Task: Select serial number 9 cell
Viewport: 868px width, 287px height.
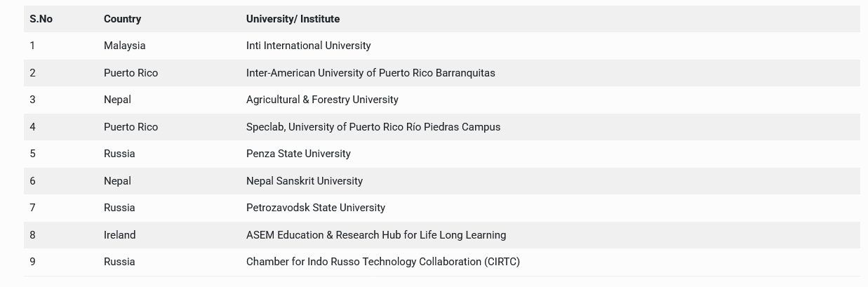Action: pos(32,262)
